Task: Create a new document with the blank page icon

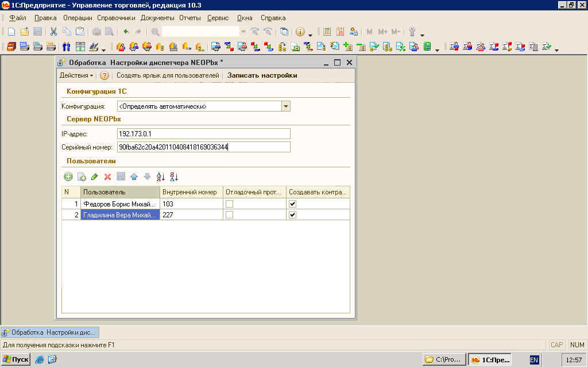Action: (x=11, y=32)
